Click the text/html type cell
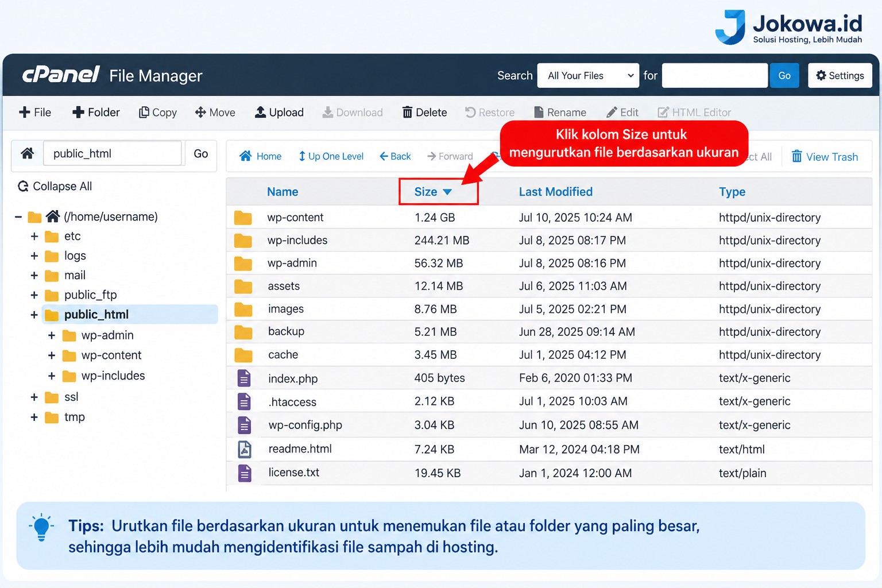Image resolution: width=882 pixels, height=588 pixels. coord(742,450)
